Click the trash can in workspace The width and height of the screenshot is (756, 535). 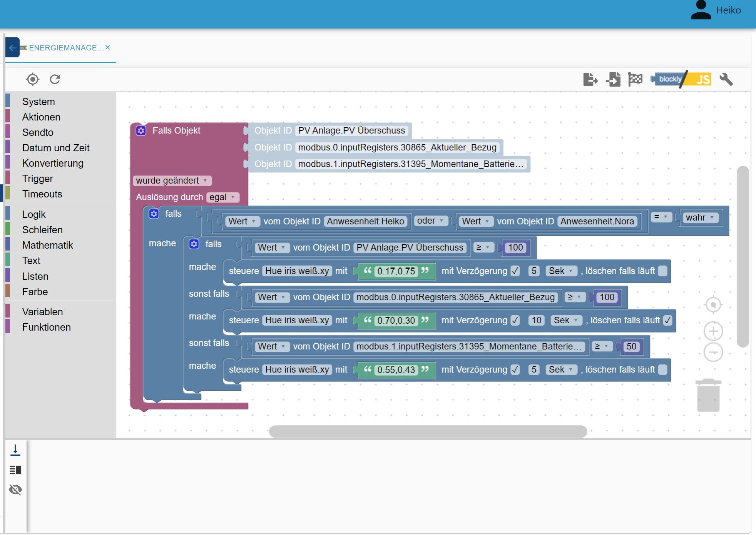click(708, 396)
